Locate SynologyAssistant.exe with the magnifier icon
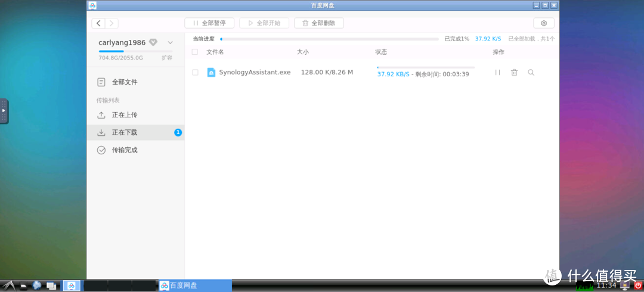 [x=531, y=72]
